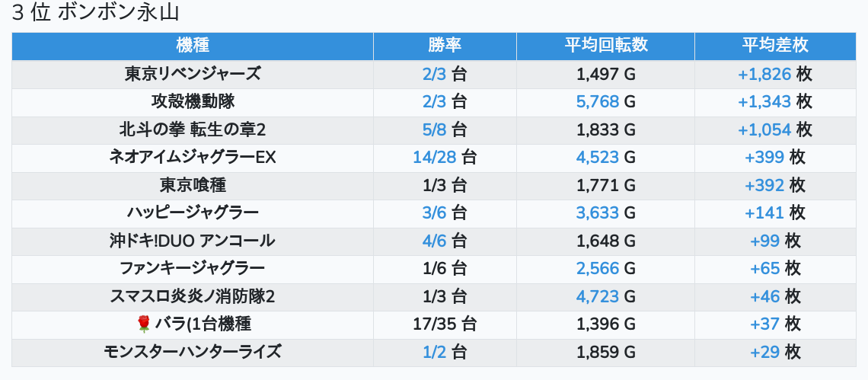The width and height of the screenshot is (868, 380).
Task: Select the ネオアイムジャグラーEX machine name
Action: click(x=193, y=158)
